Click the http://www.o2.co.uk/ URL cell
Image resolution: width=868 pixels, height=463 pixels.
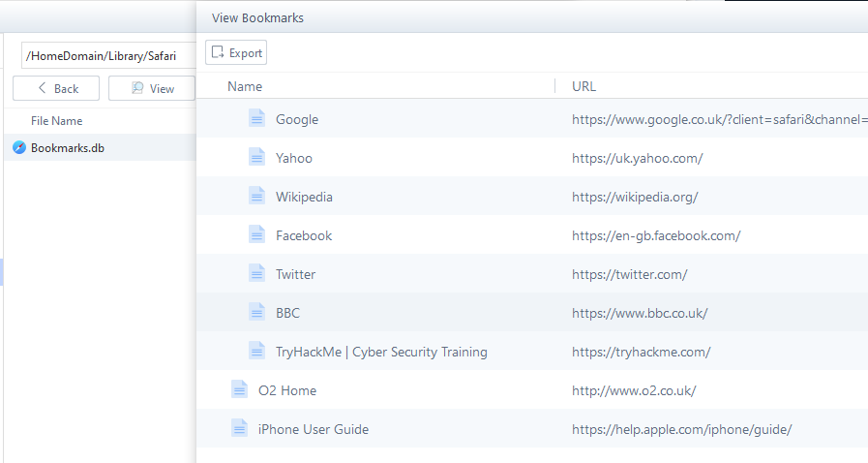coord(634,391)
